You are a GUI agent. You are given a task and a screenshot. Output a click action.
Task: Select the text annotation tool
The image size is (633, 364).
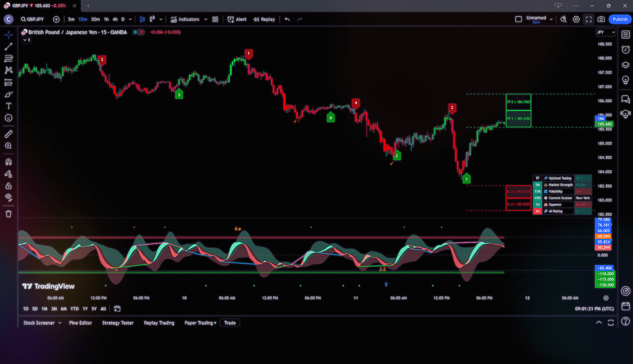pos(9,106)
